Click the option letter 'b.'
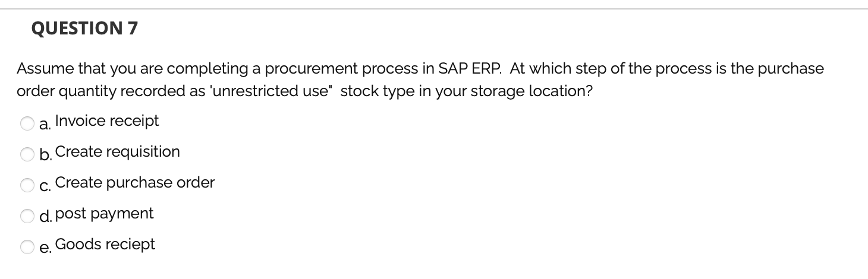Screen dimensions: 868x279 point(45,154)
